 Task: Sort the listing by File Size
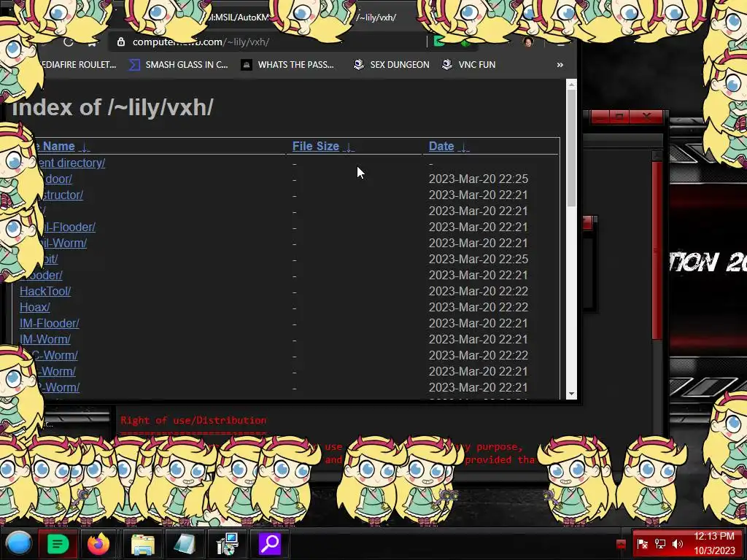click(x=315, y=146)
